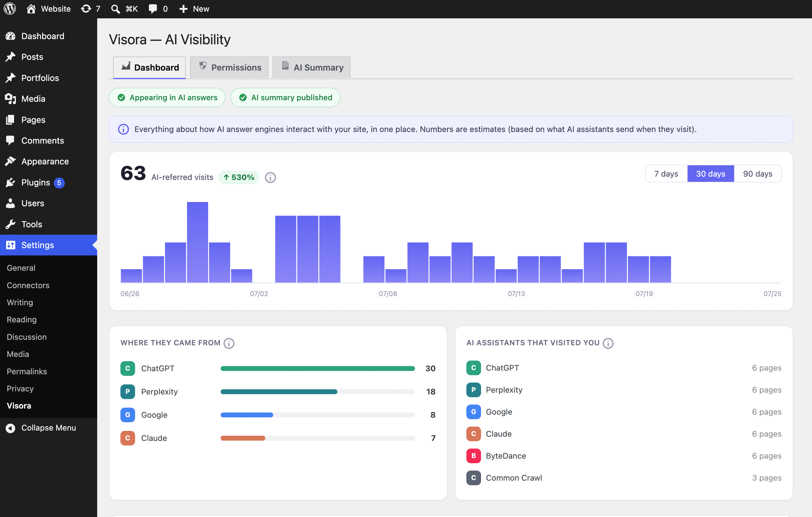812x517 pixels.
Task: Switch to the AI Summary tab
Action: point(312,68)
